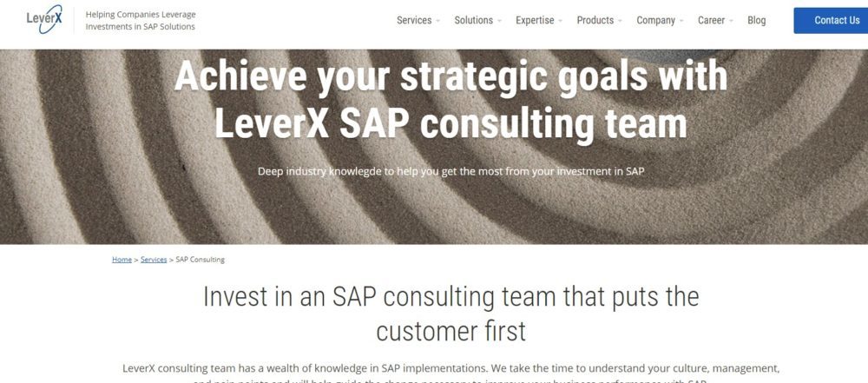Click the 'LeverX consulting team has' paragraph
The height and width of the screenshot is (383, 868).
(x=450, y=368)
